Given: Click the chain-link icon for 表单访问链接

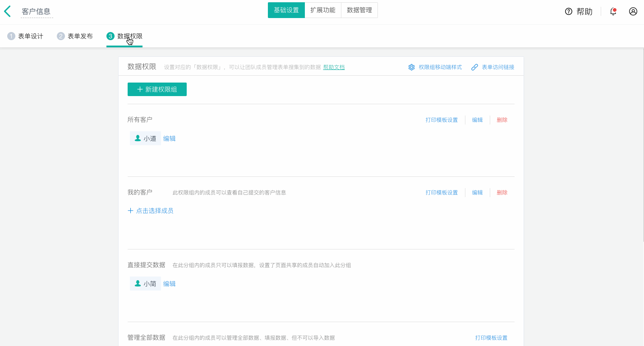Looking at the screenshot, I should coord(474,67).
